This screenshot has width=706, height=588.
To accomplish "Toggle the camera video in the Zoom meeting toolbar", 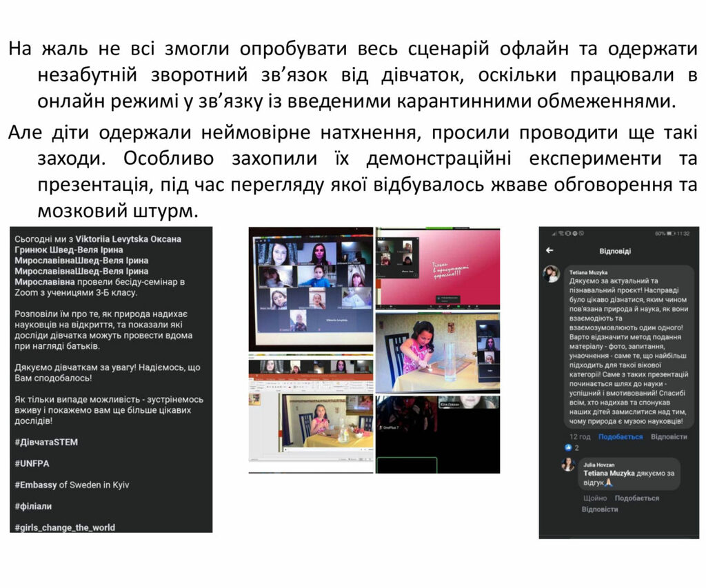I will tap(390, 307).
